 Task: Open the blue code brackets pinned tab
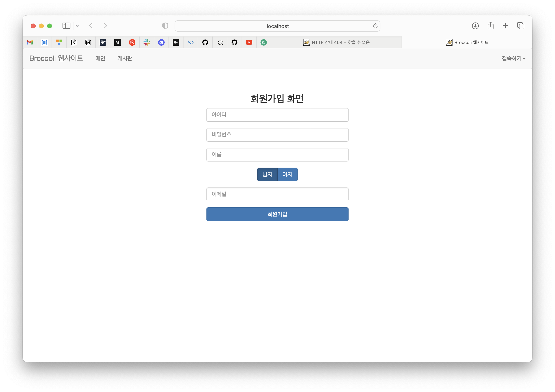coord(191,43)
